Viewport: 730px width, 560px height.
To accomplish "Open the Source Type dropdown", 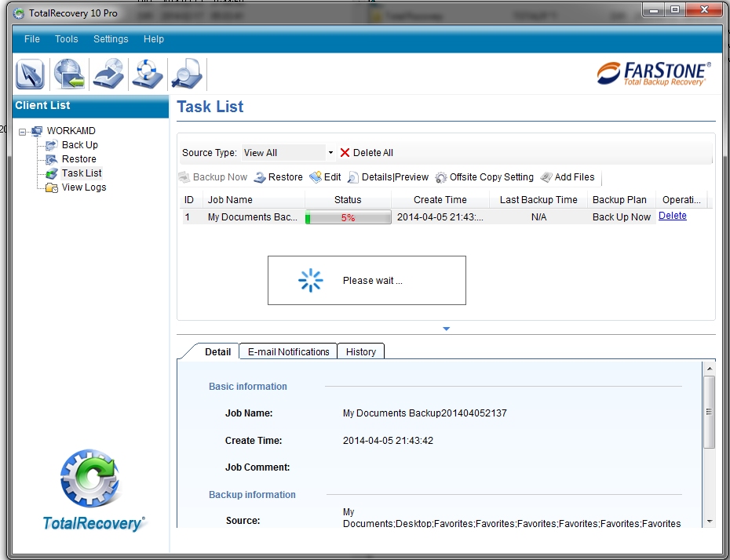I will (x=330, y=153).
